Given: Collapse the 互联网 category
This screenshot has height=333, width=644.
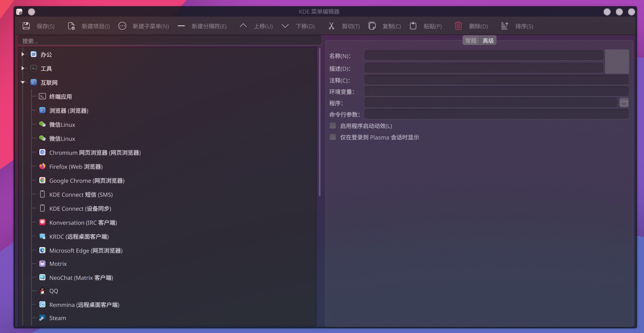Looking at the screenshot, I should [23, 82].
